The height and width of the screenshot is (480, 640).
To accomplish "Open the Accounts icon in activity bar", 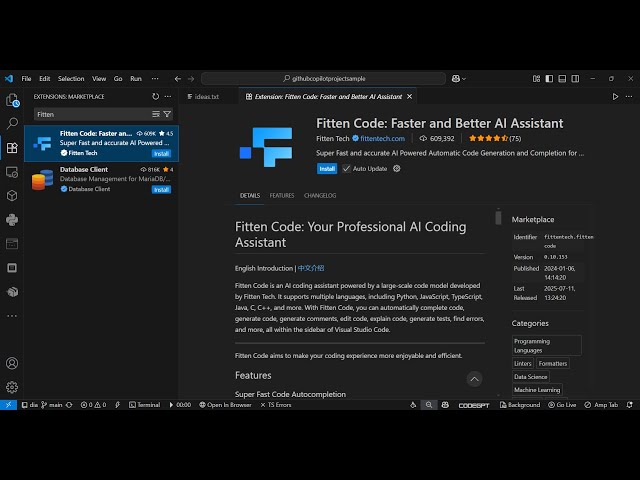I will tap(12, 363).
